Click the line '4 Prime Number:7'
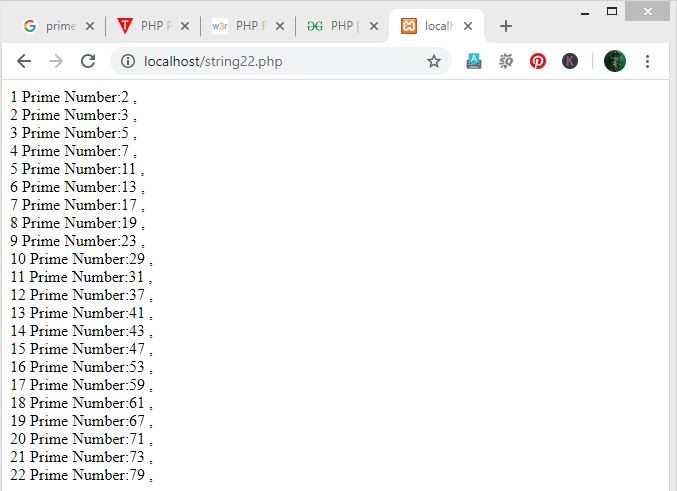Screen dimensions: 677x491 coord(73,151)
